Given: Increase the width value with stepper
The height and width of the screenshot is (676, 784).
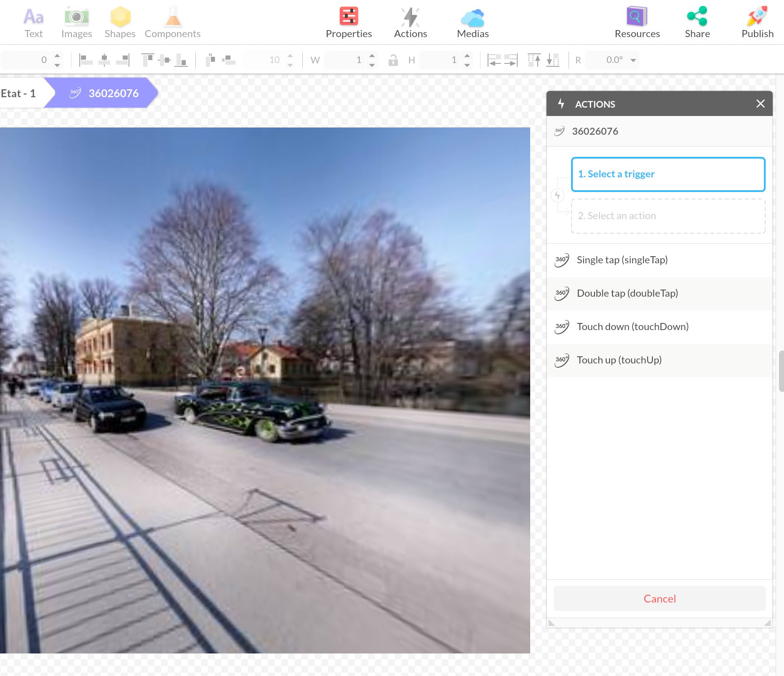Looking at the screenshot, I should click(x=372, y=55).
